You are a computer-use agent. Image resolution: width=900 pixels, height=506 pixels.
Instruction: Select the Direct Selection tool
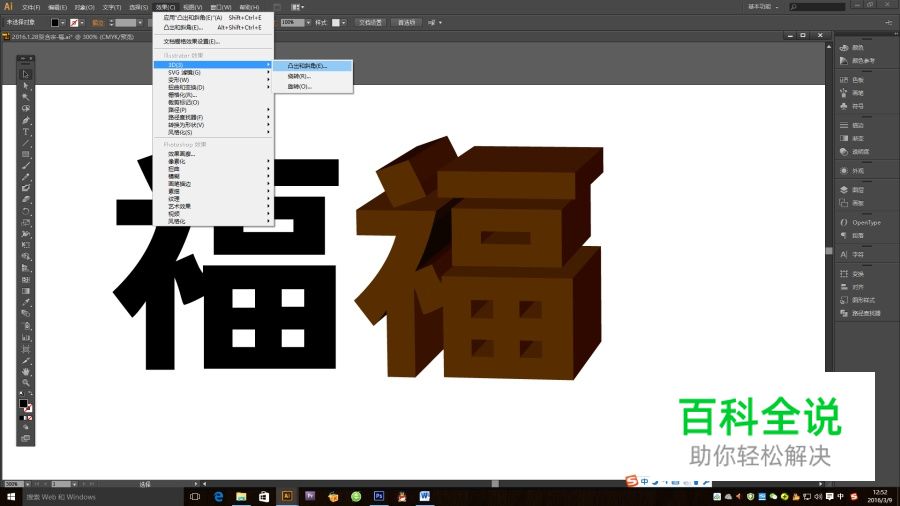pos(26,85)
